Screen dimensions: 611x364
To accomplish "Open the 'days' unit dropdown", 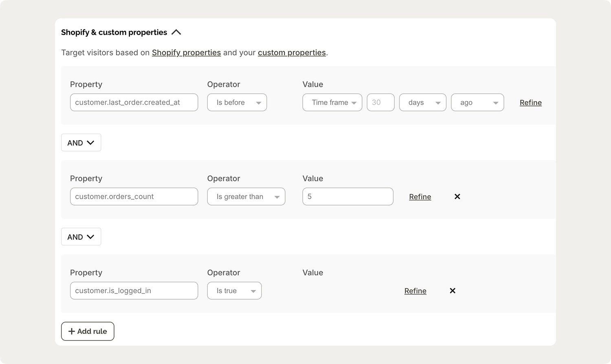I will coord(422,103).
